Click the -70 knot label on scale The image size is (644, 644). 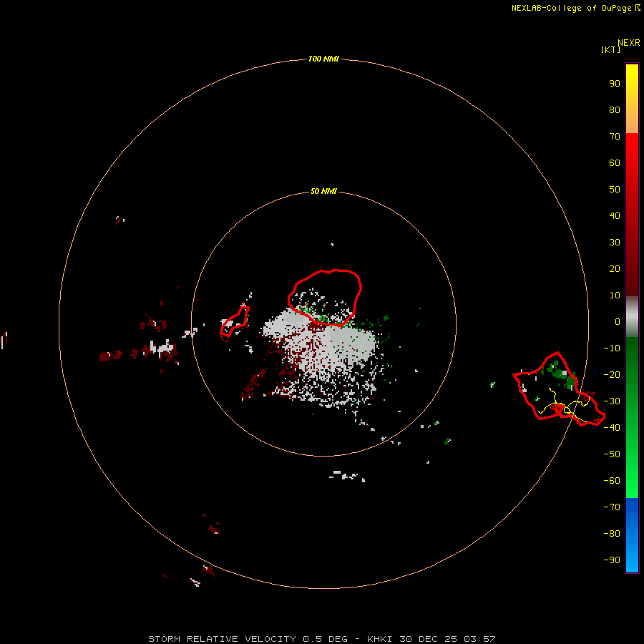pyautogui.click(x=612, y=507)
